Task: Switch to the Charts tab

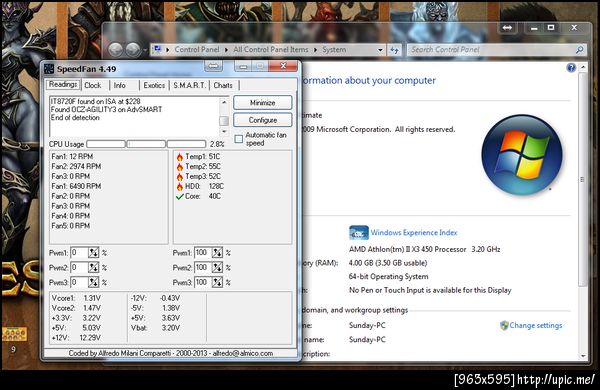Action: point(223,85)
